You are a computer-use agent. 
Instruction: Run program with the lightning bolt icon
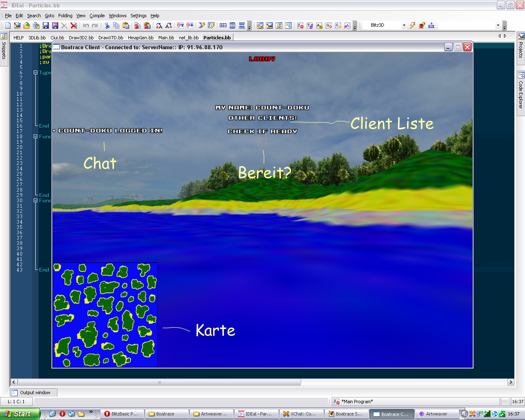[x=413, y=25]
